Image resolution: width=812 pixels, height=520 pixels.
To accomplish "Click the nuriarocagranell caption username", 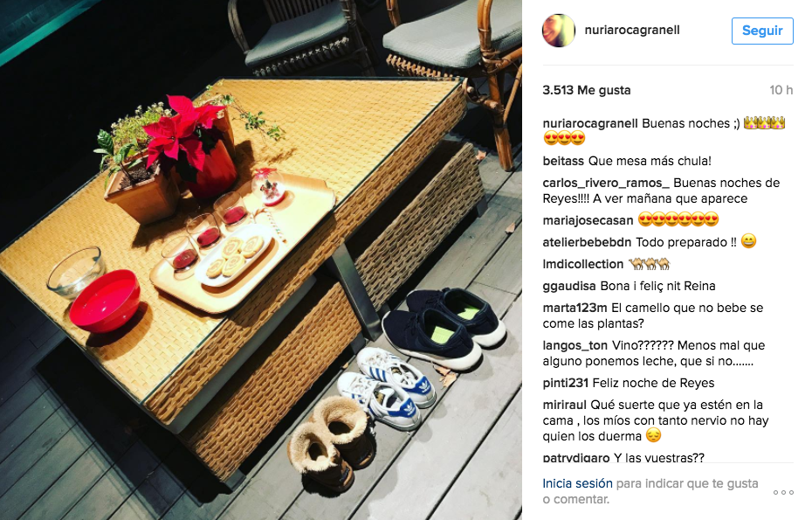I will tap(590, 123).
